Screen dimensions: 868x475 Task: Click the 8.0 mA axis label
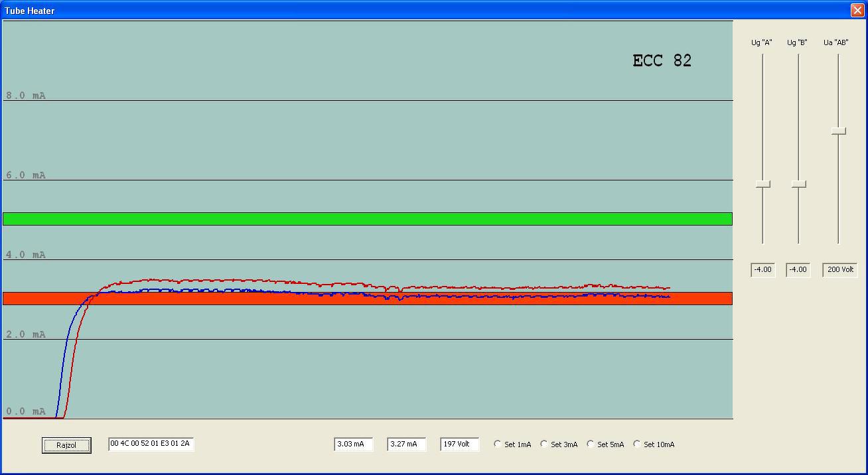(26, 96)
